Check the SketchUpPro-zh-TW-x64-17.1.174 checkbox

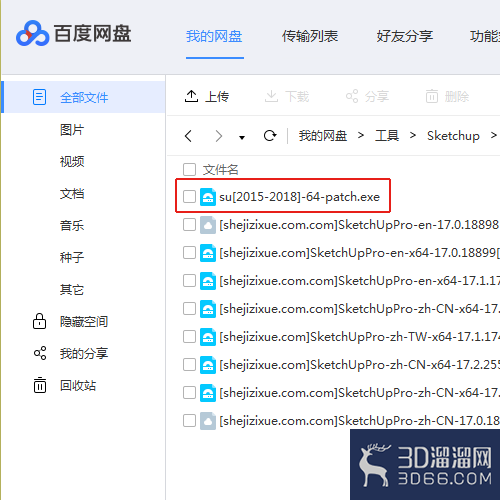[189, 337]
